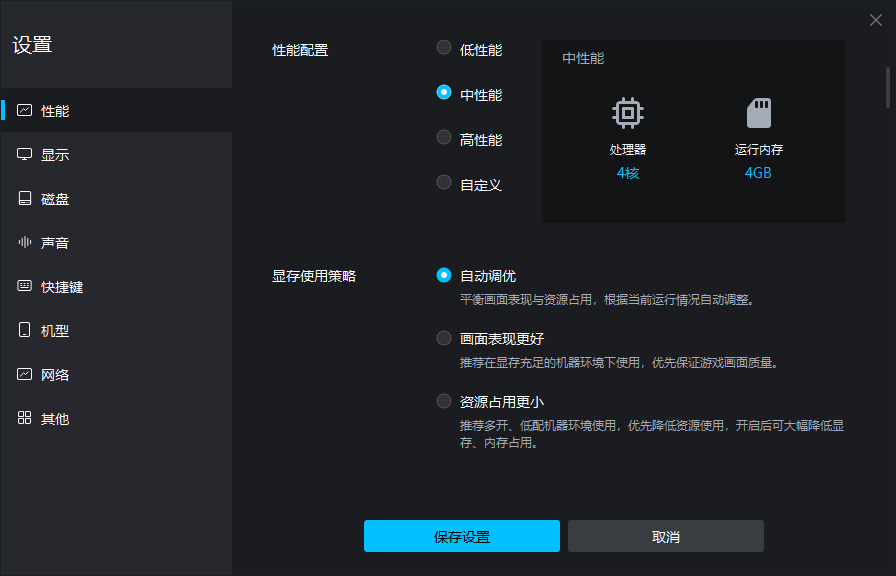Viewport: 896px width, 576px height.
Task: Click the 显存使用策略 section label
Action: pyautogui.click(x=314, y=276)
